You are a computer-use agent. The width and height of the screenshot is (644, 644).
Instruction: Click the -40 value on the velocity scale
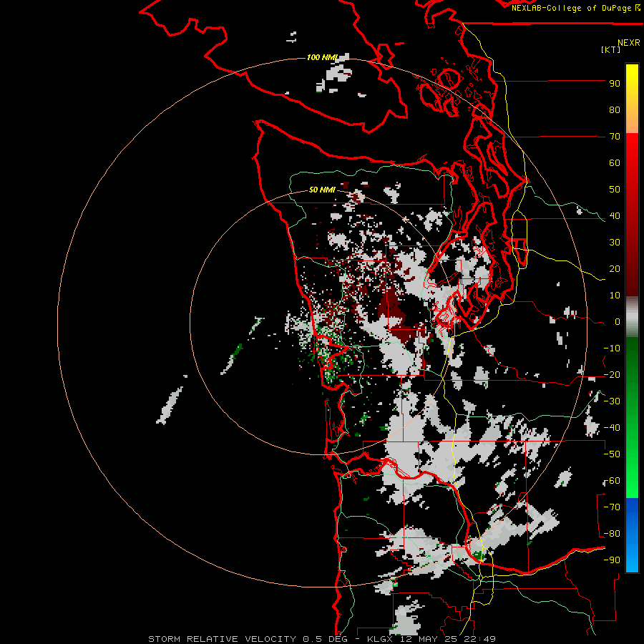point(612,428)
